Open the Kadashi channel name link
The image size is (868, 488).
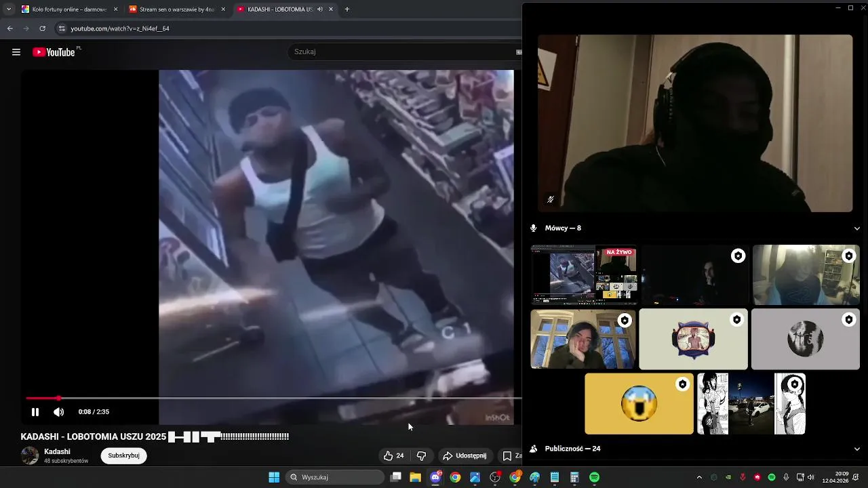click(x=57, y=451)
